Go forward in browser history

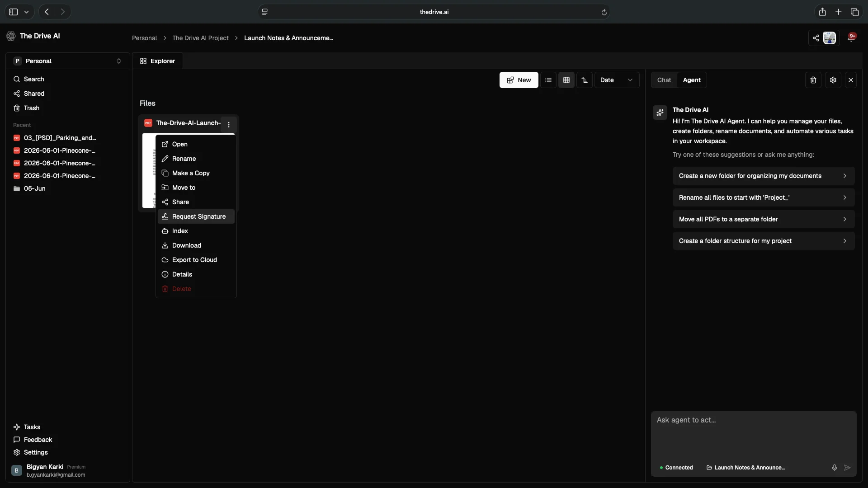[63, 12]
